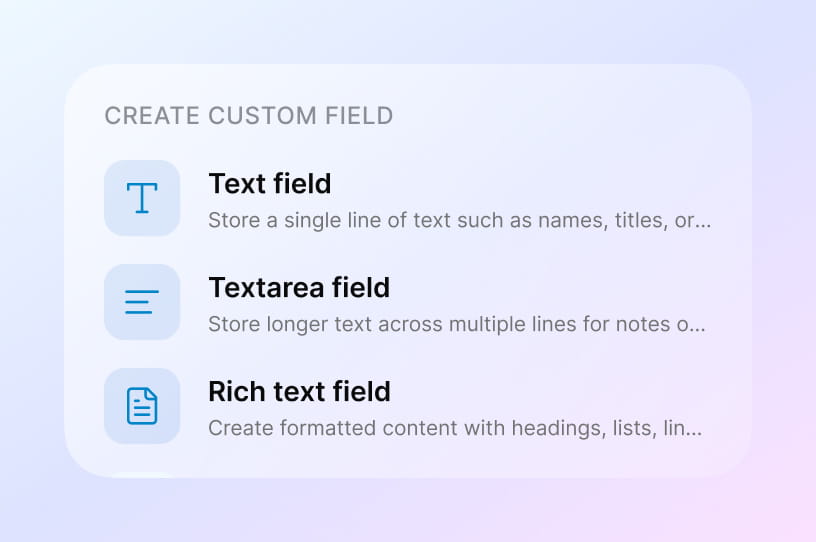Select the Textarea field lines icon
The image size is (816, 542).
[x=142, y=302]
